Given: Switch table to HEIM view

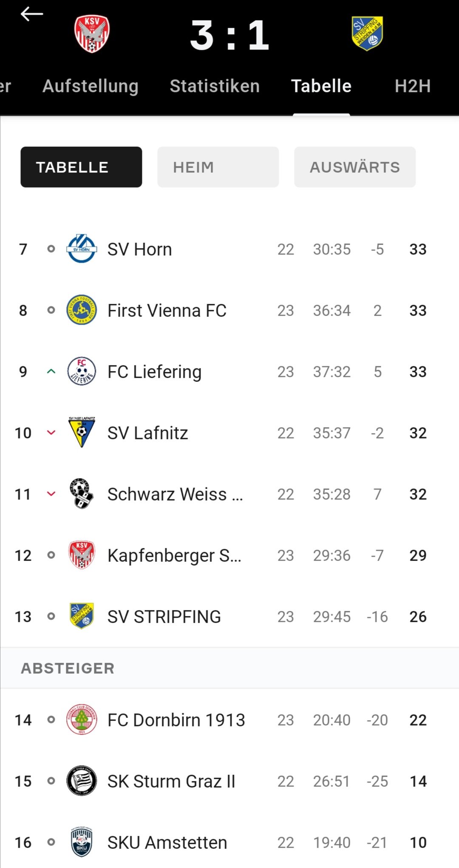Looking at the screenshot, I should tap(218, 167).
